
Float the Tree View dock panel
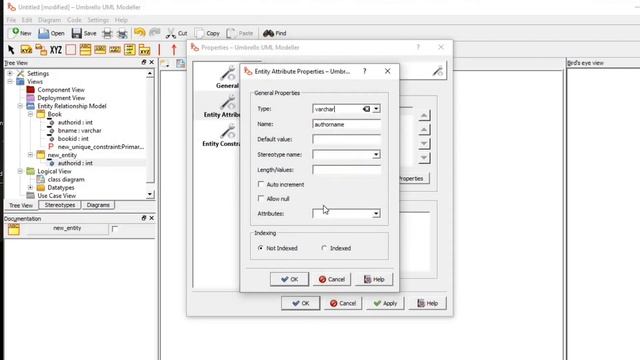(144, 62)
